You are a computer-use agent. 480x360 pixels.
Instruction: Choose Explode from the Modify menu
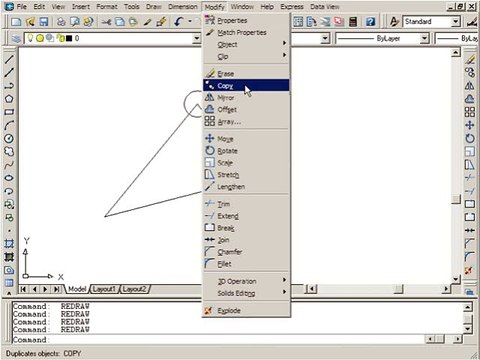(x=246, y=310)
